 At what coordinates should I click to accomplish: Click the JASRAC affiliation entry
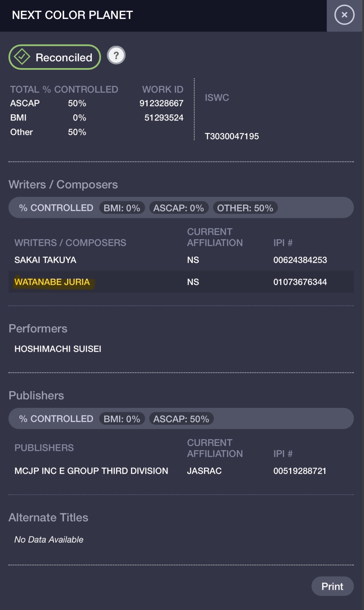[204, 471]
